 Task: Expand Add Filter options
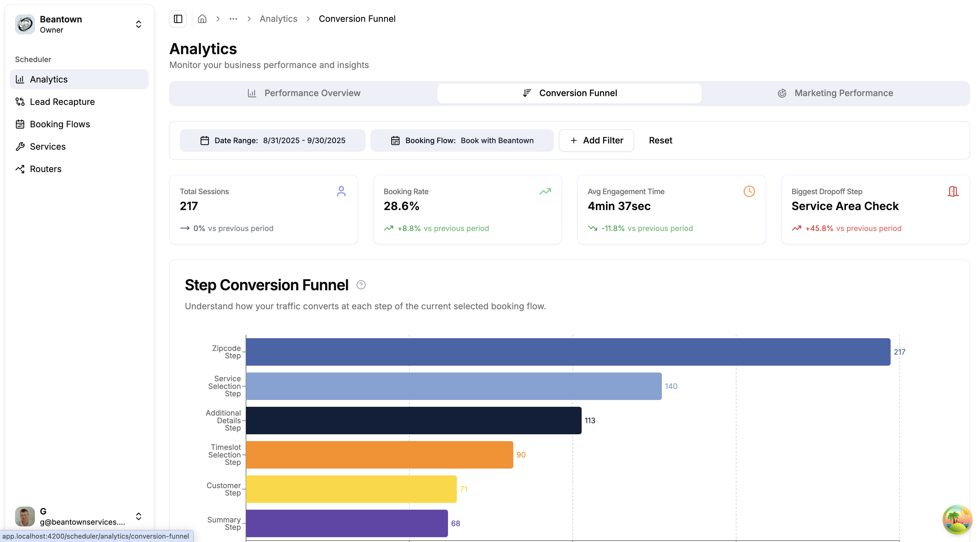click(596, 140)
